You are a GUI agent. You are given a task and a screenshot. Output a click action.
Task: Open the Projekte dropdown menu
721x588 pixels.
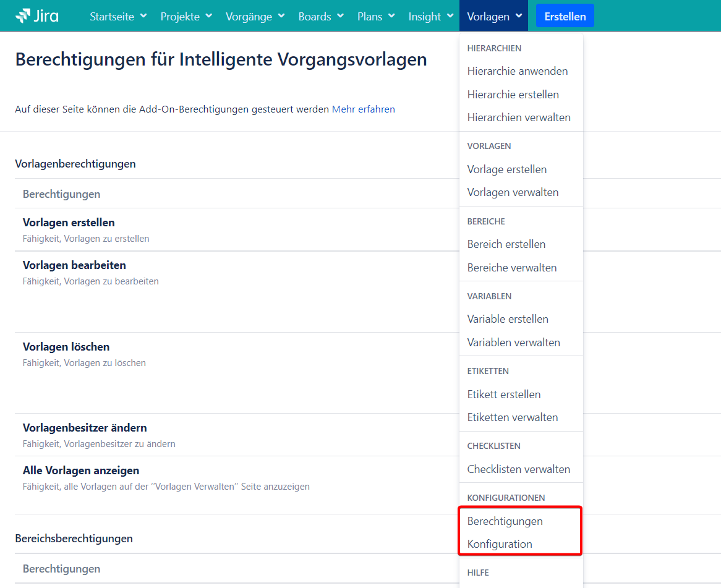[186, 17]
